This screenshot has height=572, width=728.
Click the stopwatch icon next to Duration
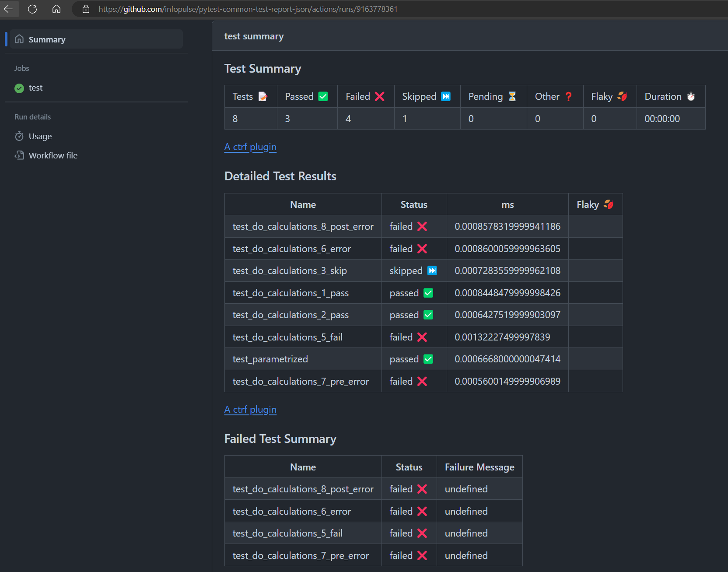tap(691, 96)
